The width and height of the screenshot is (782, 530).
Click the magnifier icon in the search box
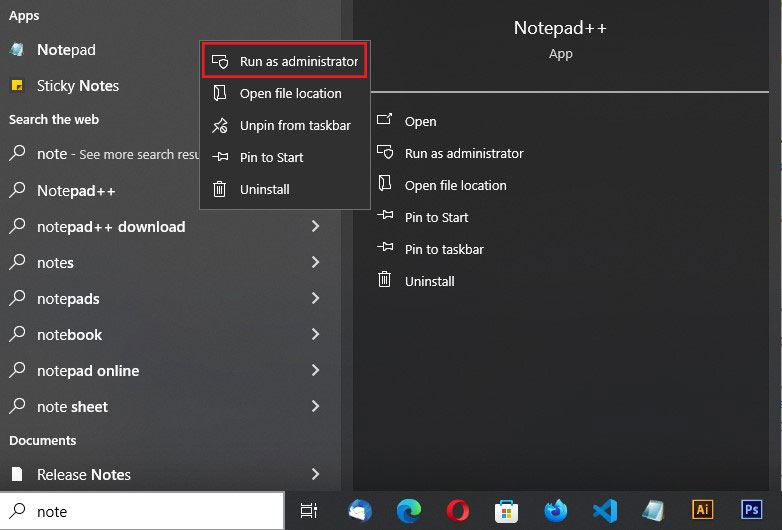point(18,511)
